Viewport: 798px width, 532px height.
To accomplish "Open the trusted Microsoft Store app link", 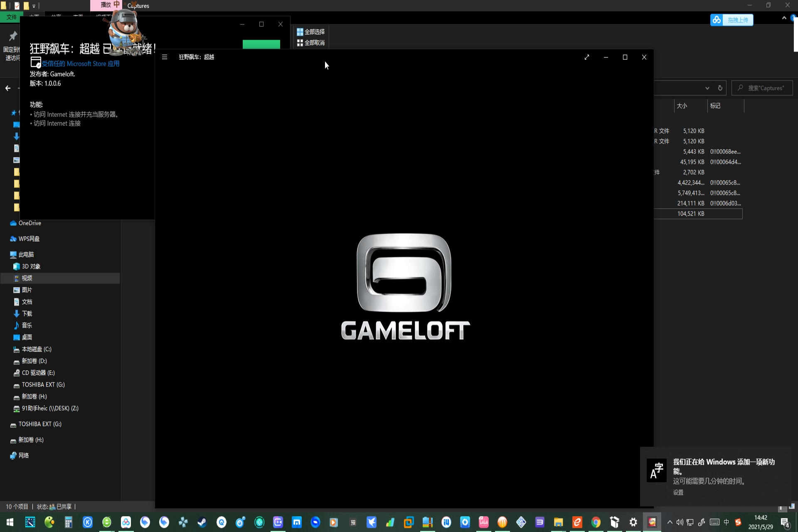I will tap(80, 64).
